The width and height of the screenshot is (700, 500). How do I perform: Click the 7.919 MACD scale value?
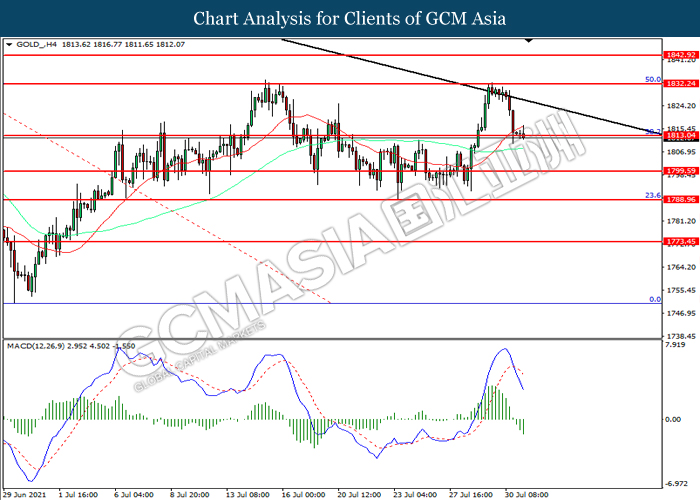tap(675, 346)
